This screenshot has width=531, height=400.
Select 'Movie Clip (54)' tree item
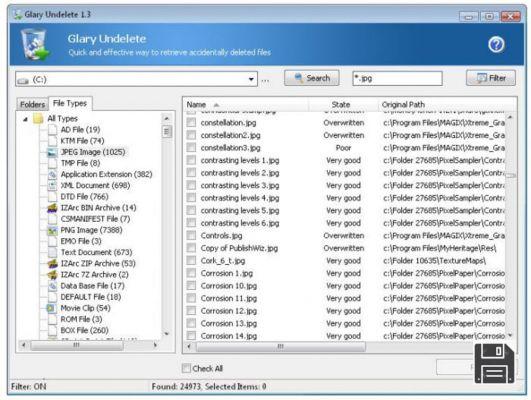click(x=85, y=308)
